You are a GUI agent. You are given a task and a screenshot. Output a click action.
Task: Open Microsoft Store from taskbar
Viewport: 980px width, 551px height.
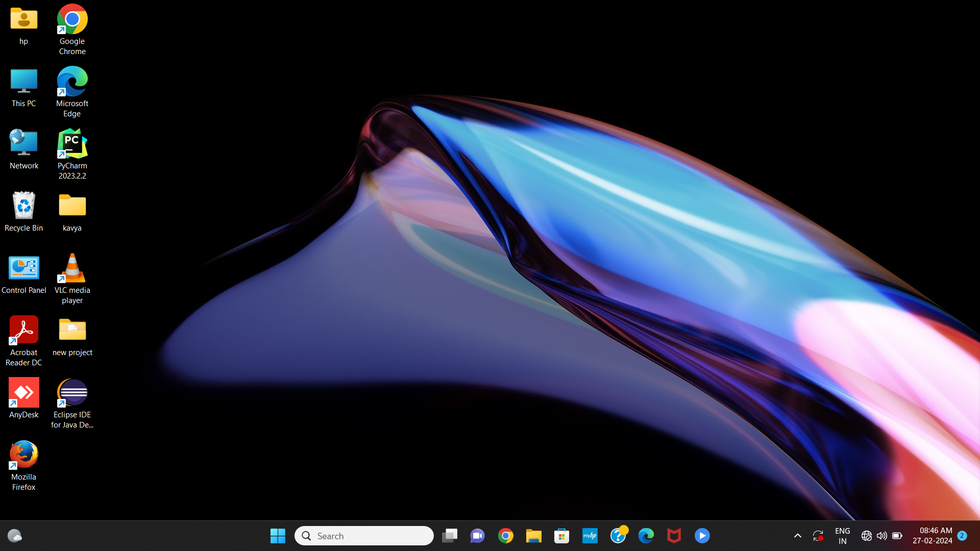coord(561,536)
